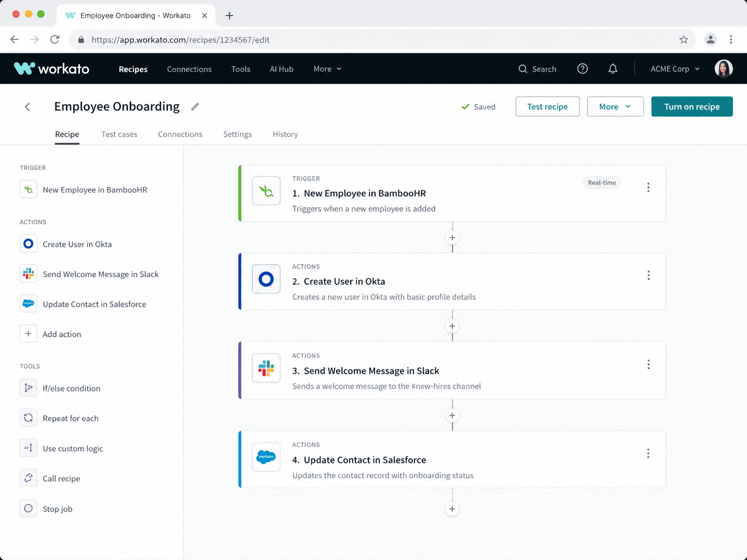Select Employee Onboarding browser tab

[136, 15]
